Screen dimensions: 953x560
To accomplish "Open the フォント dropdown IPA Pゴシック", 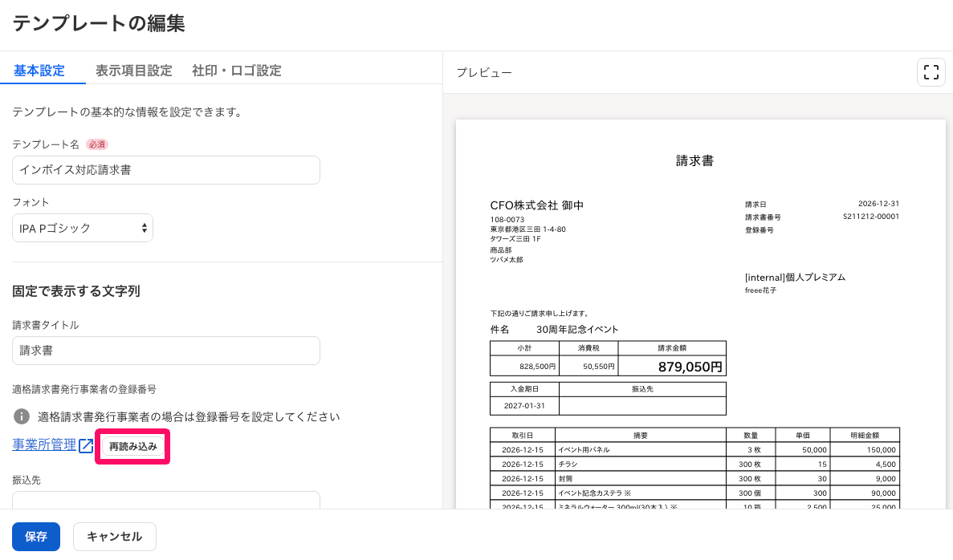I will point(83,229).
